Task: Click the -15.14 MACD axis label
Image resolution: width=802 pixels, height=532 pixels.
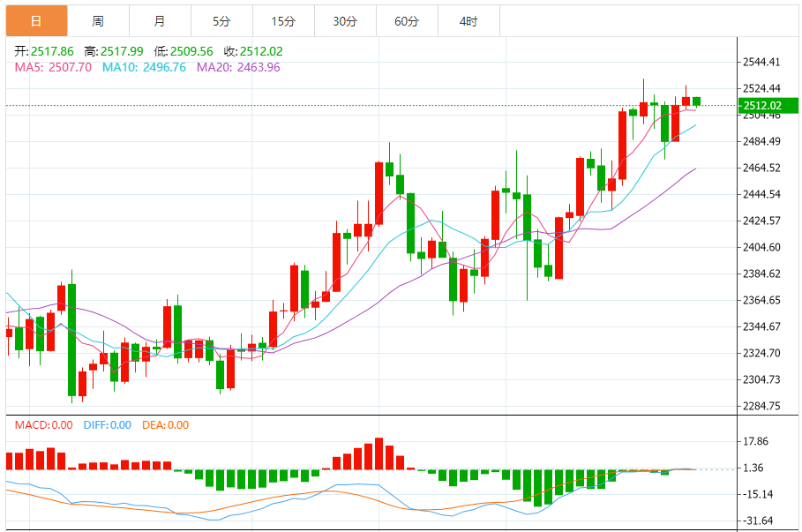Action: 758,494
